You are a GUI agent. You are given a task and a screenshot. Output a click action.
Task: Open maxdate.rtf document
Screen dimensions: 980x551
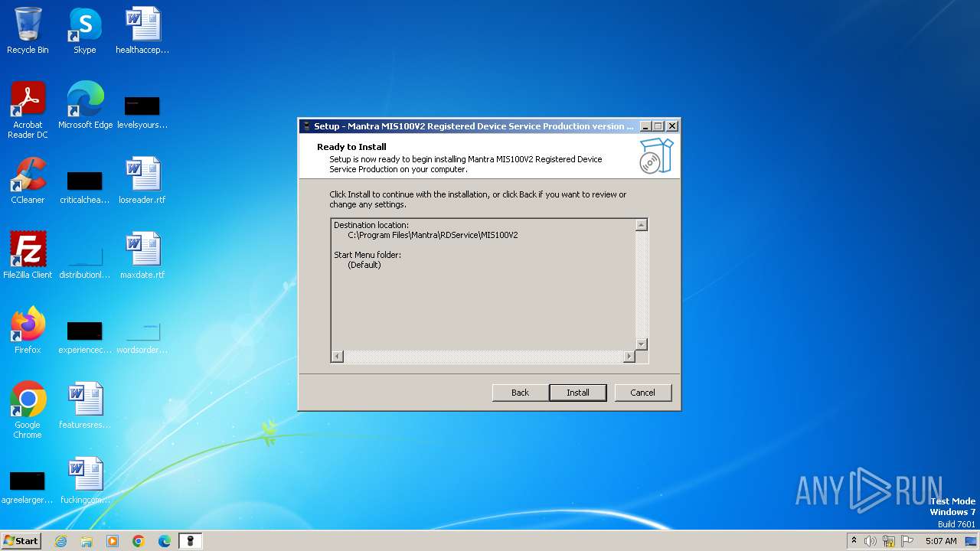142,256
